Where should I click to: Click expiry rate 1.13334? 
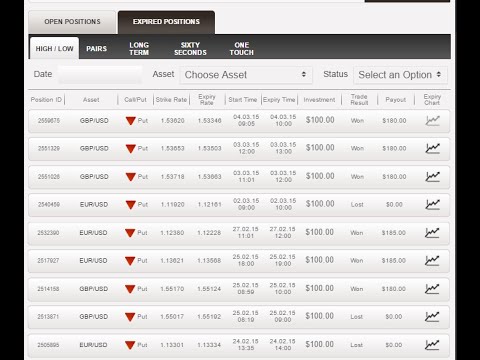(209, 345)
